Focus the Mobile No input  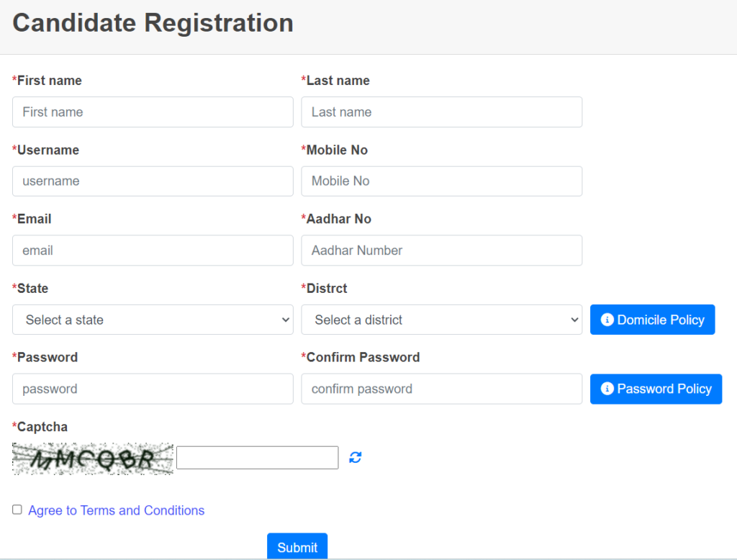click(x=441, y=181)
